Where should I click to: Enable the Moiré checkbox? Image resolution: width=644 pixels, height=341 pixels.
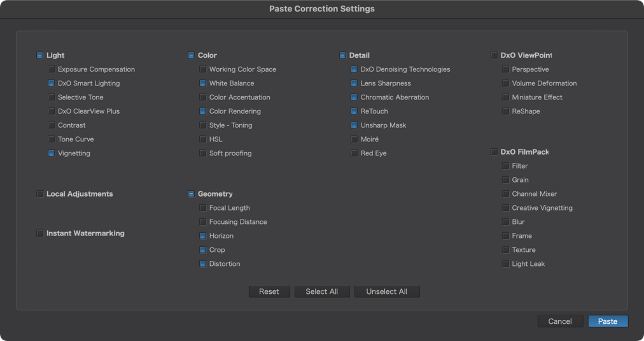pos(354,139)
